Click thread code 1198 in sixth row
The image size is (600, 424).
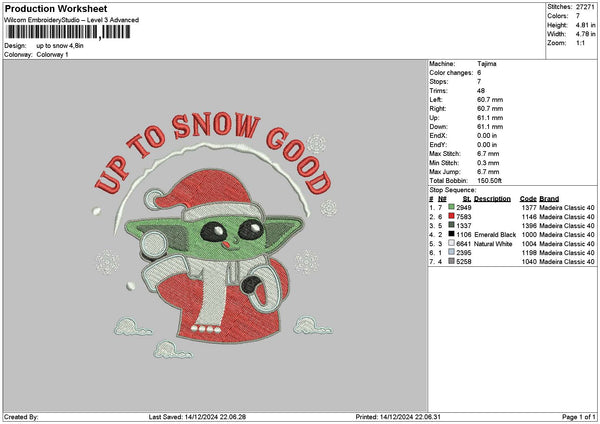[x=529, y=253]
